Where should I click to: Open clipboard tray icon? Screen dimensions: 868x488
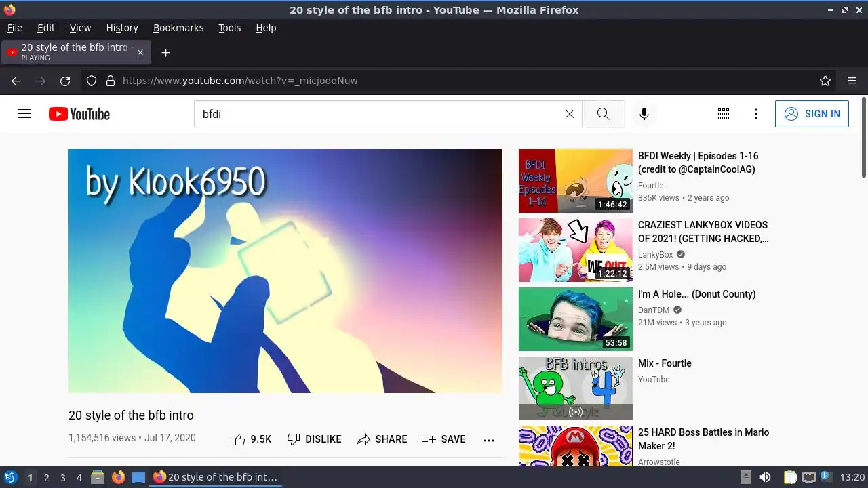click(x=790, y=477)
